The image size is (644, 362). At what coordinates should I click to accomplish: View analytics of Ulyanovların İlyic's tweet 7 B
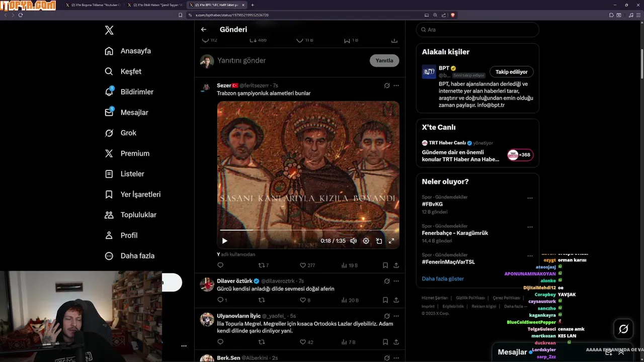(x=348, y=342)
